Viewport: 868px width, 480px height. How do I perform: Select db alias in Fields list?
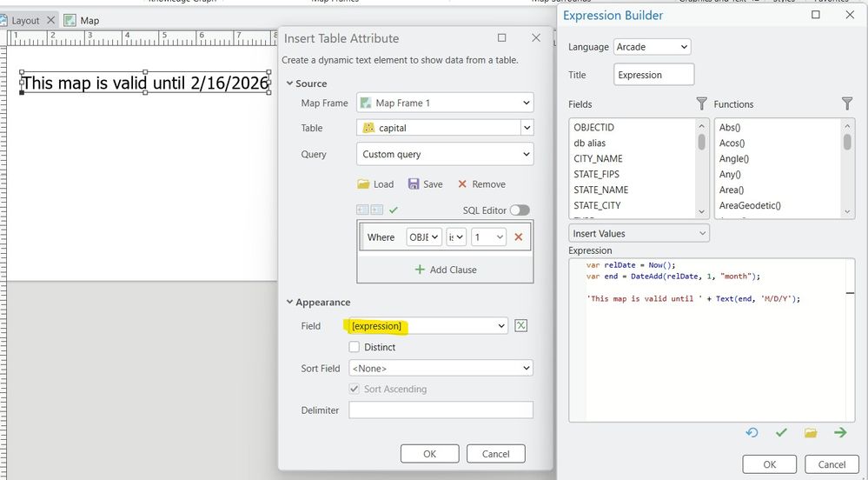(590, 143)
